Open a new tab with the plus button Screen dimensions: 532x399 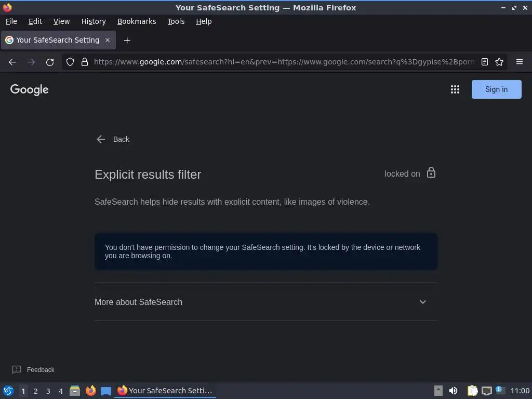(127, 41)
